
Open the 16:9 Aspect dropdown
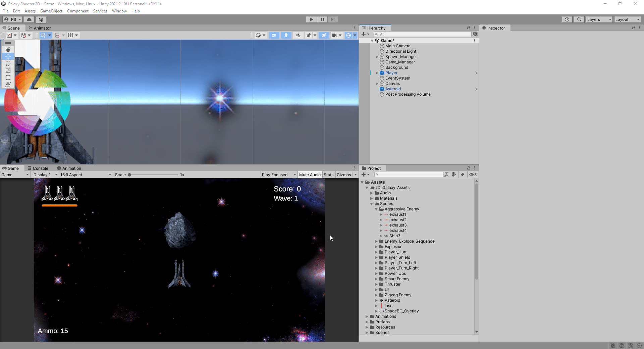click(x=86, y=174)
